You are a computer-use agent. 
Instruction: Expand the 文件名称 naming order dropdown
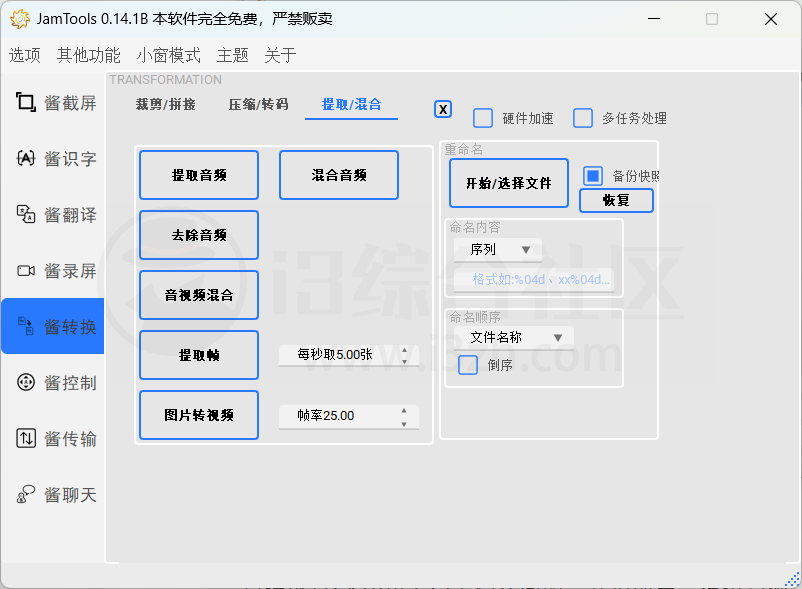pyautogui.click(x=514, y=337)
